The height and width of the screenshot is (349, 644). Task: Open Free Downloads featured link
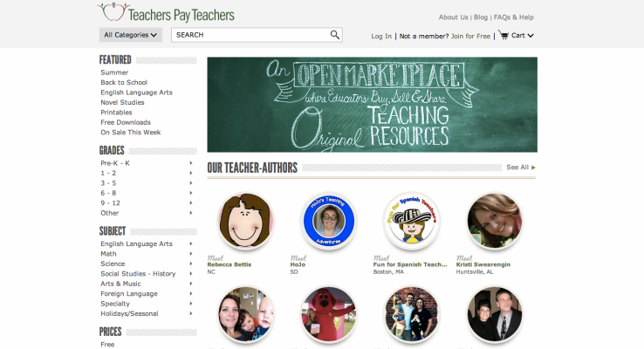click(x=126, y=122)
